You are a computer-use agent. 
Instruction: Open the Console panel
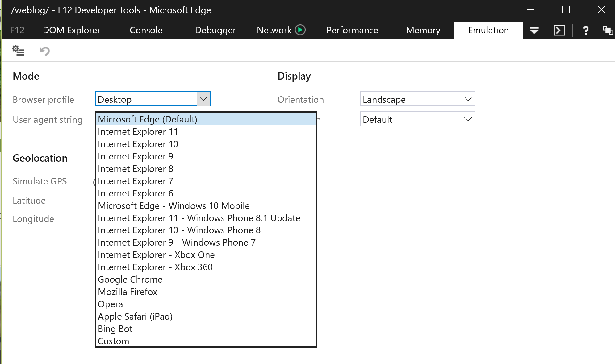click(x=146, y=30)
